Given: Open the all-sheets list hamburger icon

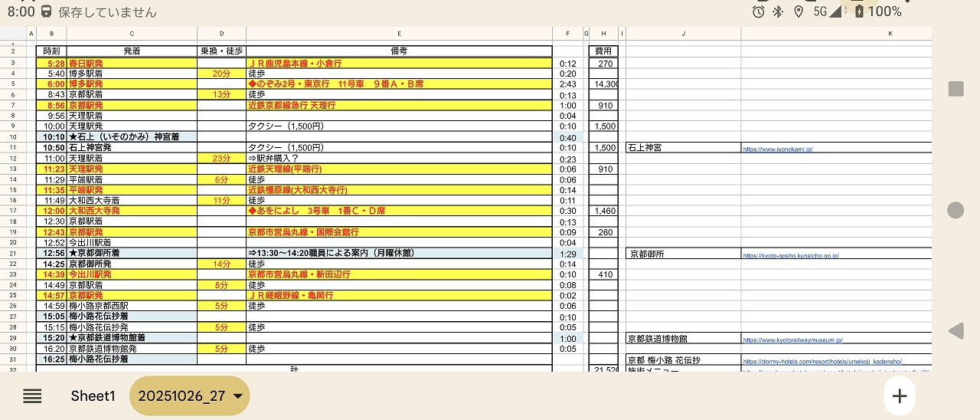Looking at the screenshot, I should pyautogui.click(x=32, y=396).
